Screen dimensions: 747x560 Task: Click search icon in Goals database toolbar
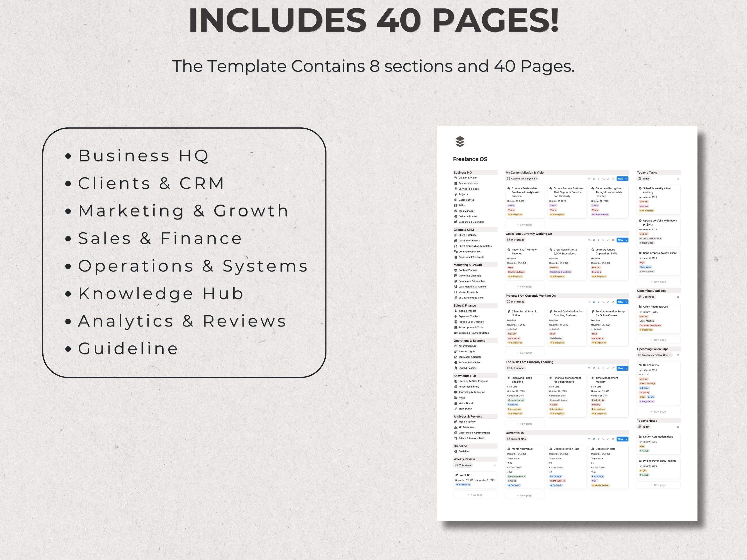pos(604,240)
